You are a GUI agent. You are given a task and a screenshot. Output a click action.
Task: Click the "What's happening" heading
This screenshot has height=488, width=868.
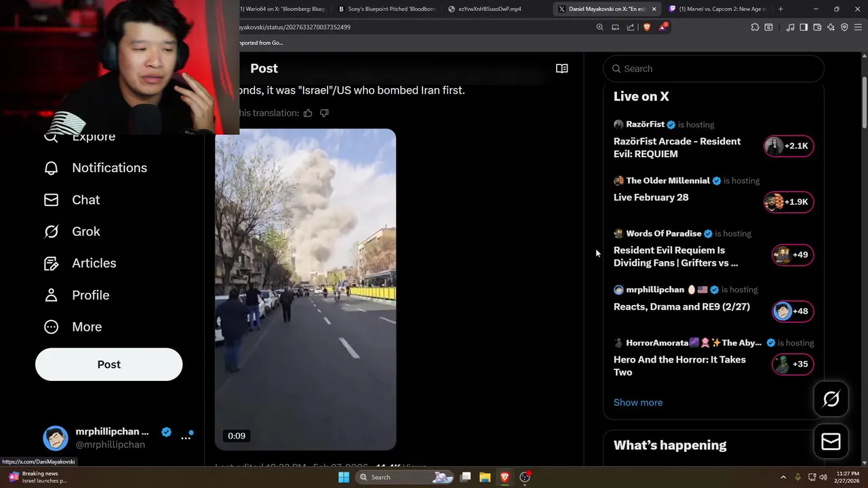tap(670, 445)
